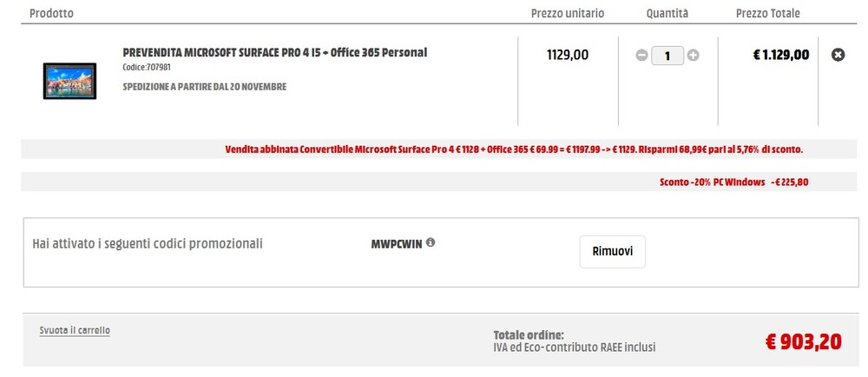Click the Rimuovi promo code button

(x=612, y=251)
